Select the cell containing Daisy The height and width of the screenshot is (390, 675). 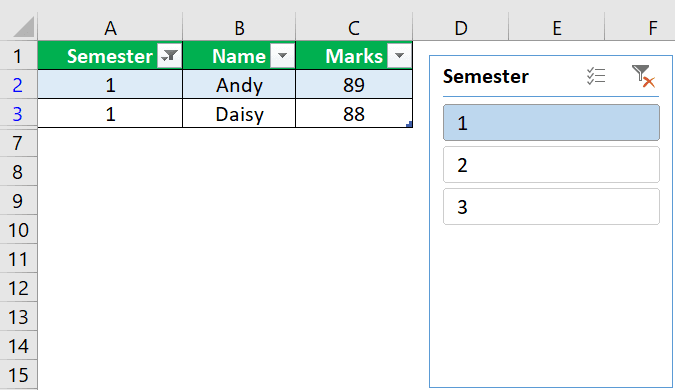pos(239,113)
